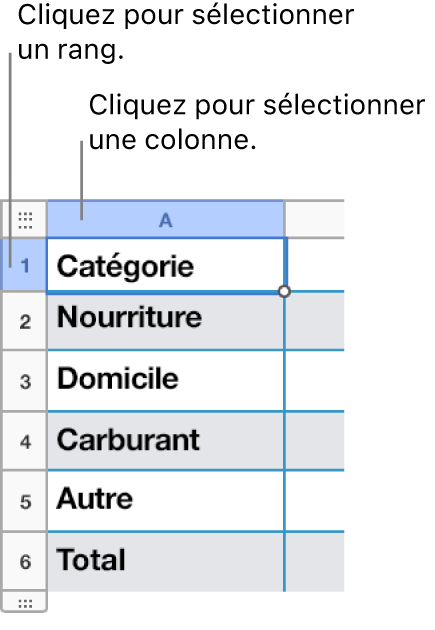Click the row-add handle below row 6
The width and height of the screenshot is (435, 630).
point(25,602)
